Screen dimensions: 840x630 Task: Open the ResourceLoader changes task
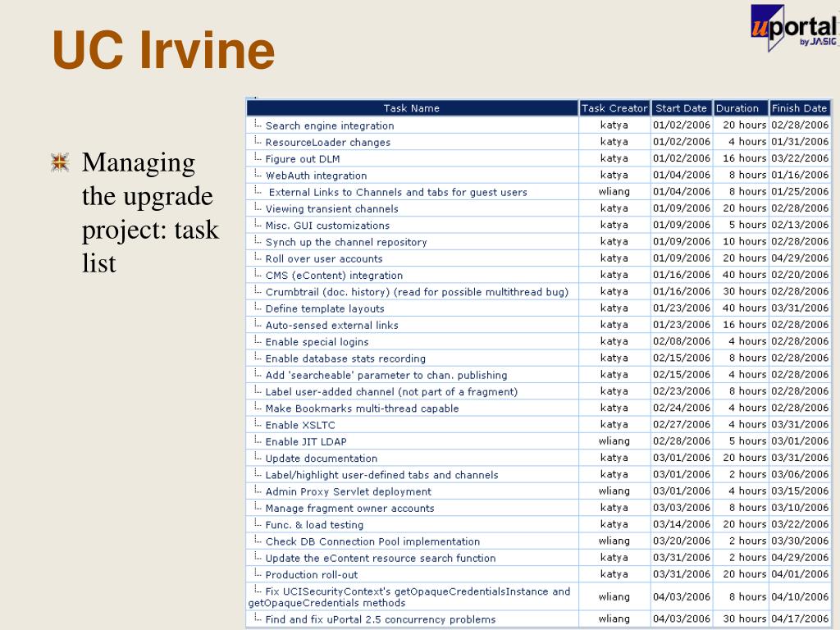coord(328,142)
